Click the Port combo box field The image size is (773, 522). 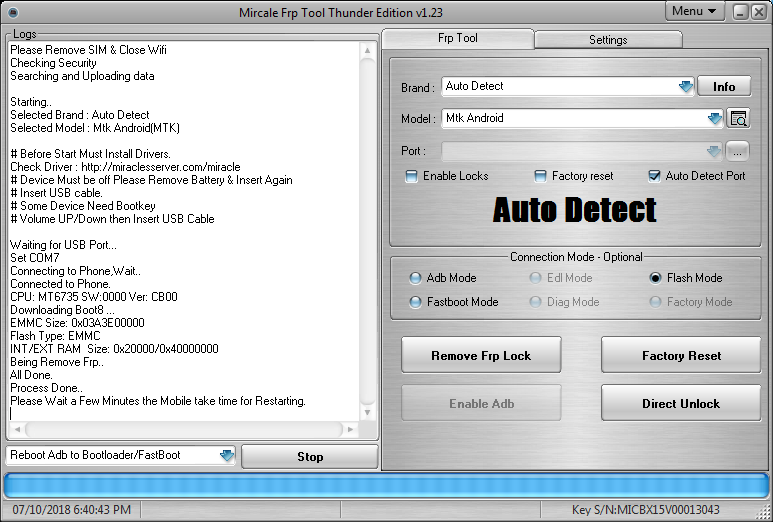582,151
